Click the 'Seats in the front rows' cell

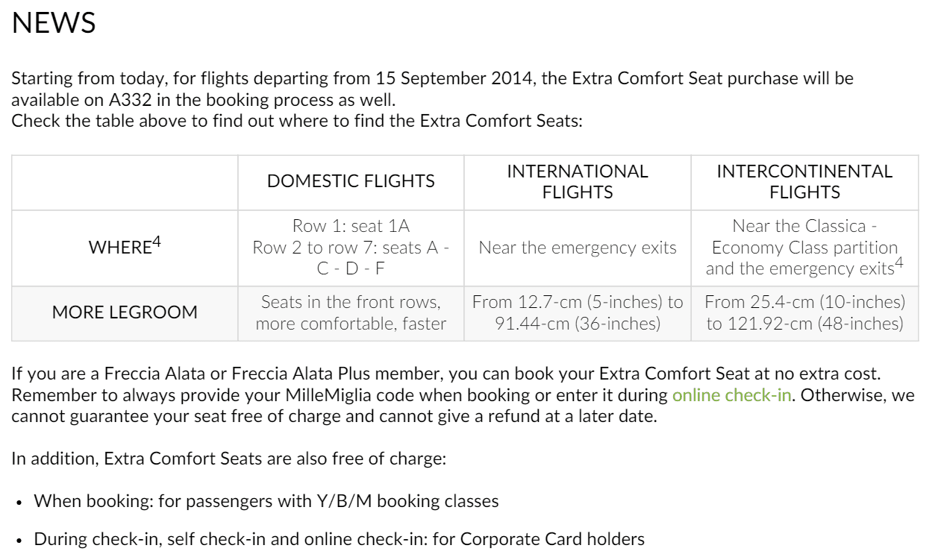(x=351, y=312)
